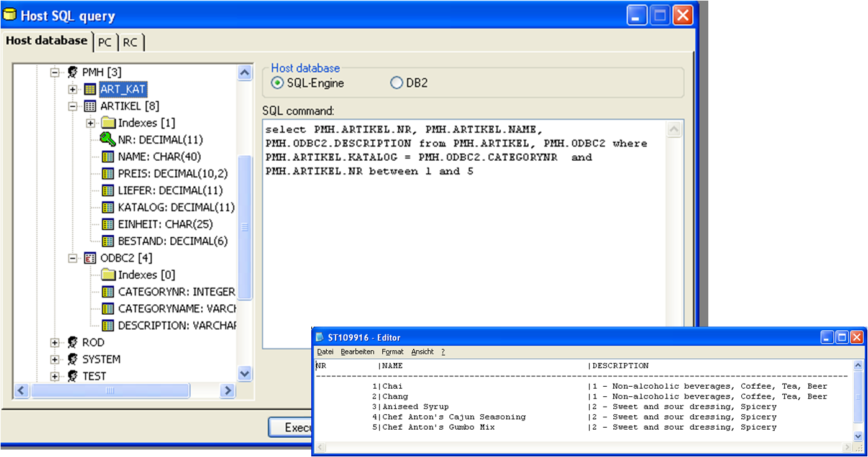Screen dimensions: 868x457
Task: Click the ODBC2 external table icon
Action: [x=89, y=258]
